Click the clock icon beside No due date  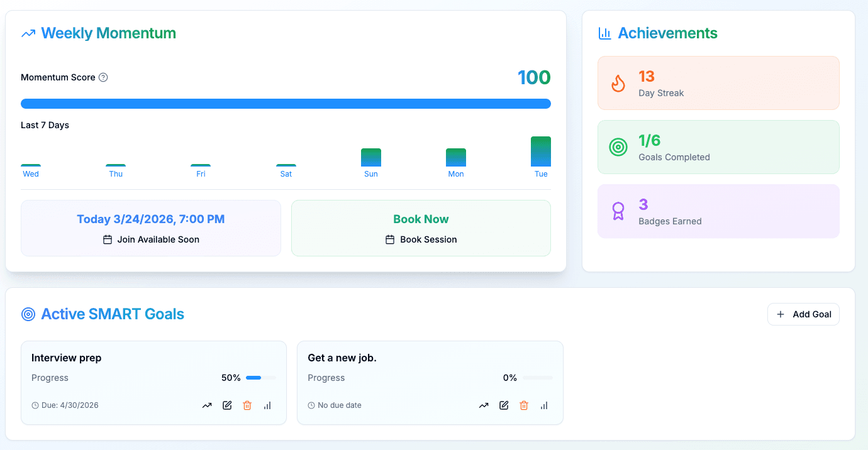click(311, 405)
